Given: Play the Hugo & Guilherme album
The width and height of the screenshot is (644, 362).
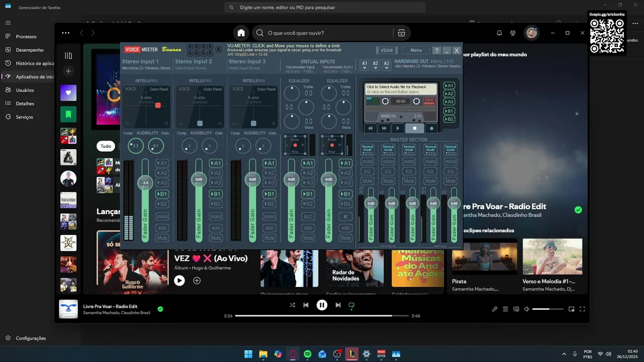Looking at the screenshot, I should point(180,281).
